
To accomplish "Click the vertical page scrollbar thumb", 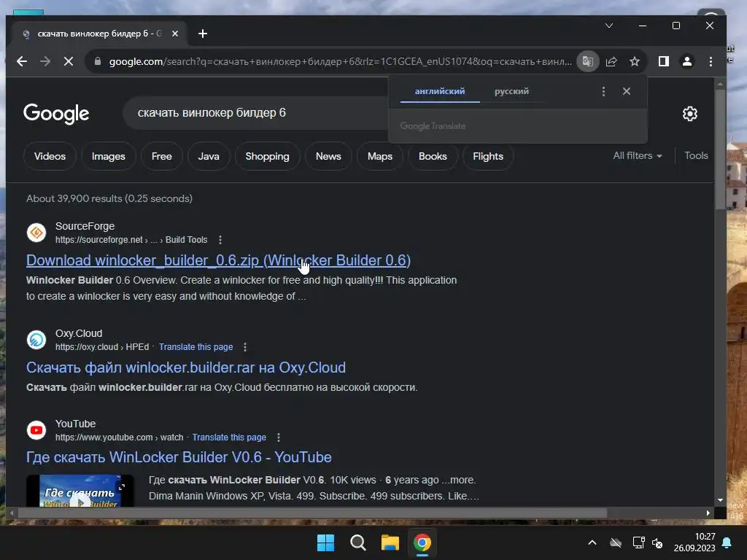I will coord(720,149).
